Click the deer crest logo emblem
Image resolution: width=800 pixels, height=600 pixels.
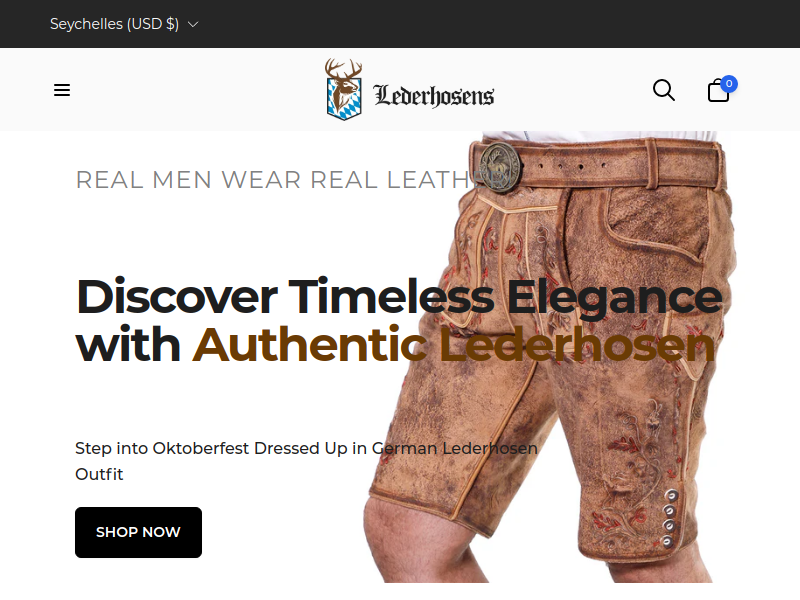(x=344, y=89)
